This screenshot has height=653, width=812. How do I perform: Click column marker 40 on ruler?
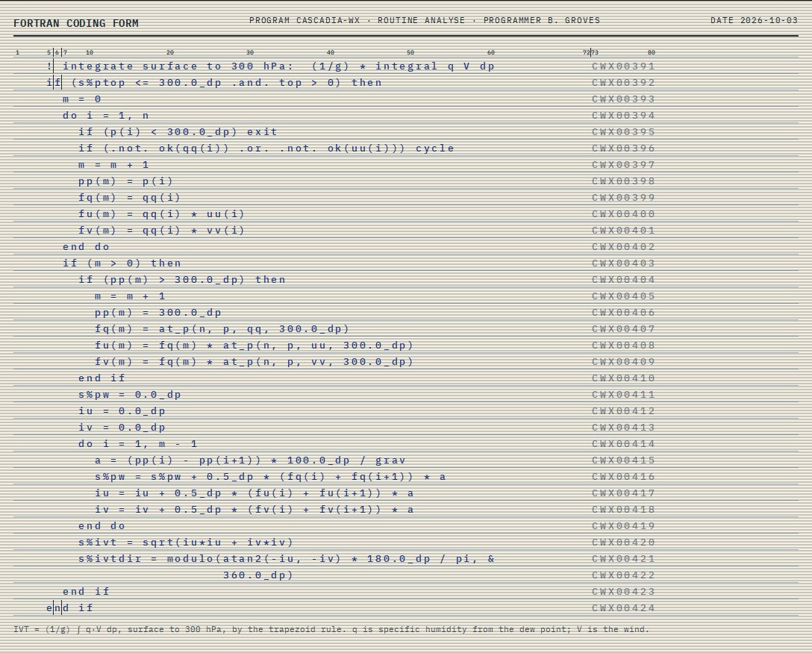click(x=331, y=52)
